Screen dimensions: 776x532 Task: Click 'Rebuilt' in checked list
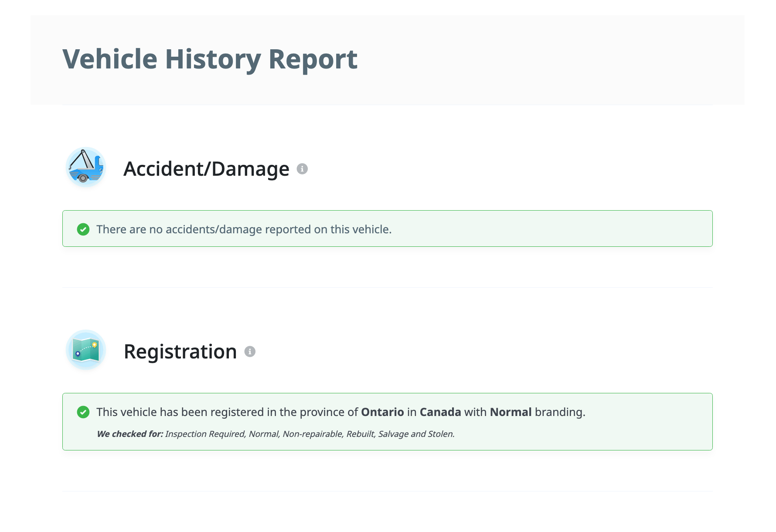click(360, 434)
